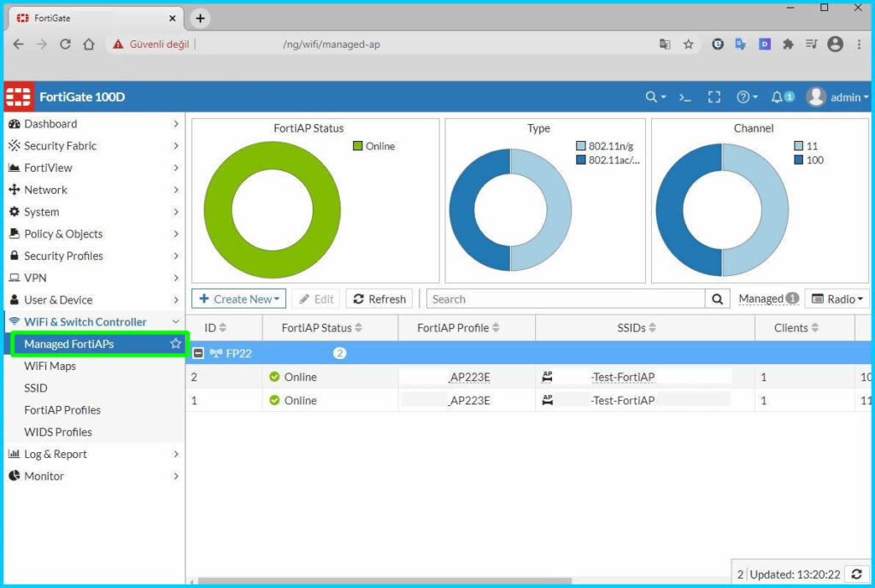Image resolution: width=875 pixels, height=588 pixels.
Task: Sort by the ID column header
Action: click(215, 328)
